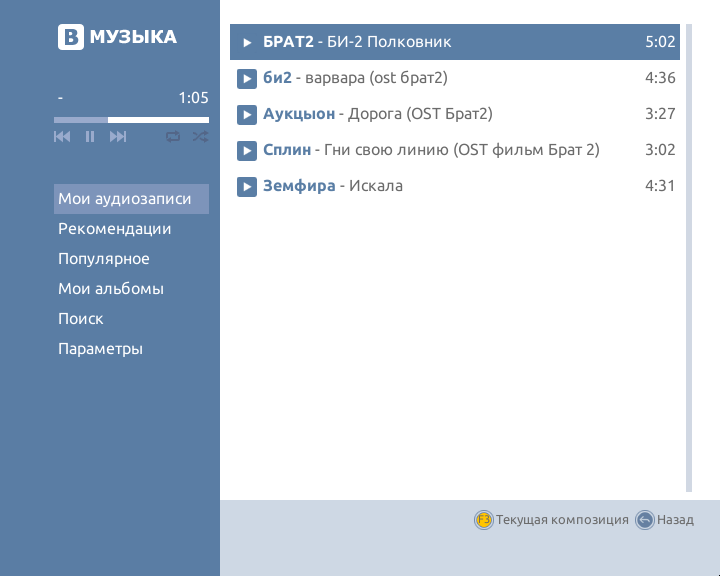The height and width of the screenshot is (576, 720).
Task: Click song title Искала
Action: pos(376,186)
